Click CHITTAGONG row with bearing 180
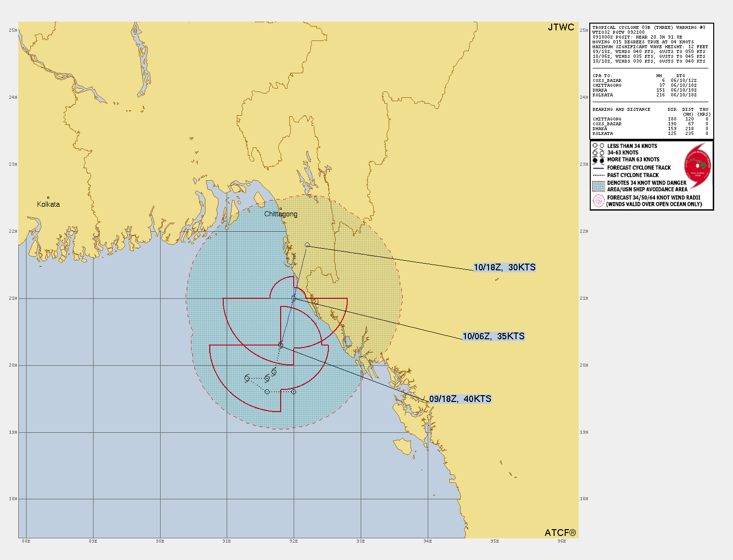Image resolution: width=733 pixels, height=560 pixels. click(650, 119)
